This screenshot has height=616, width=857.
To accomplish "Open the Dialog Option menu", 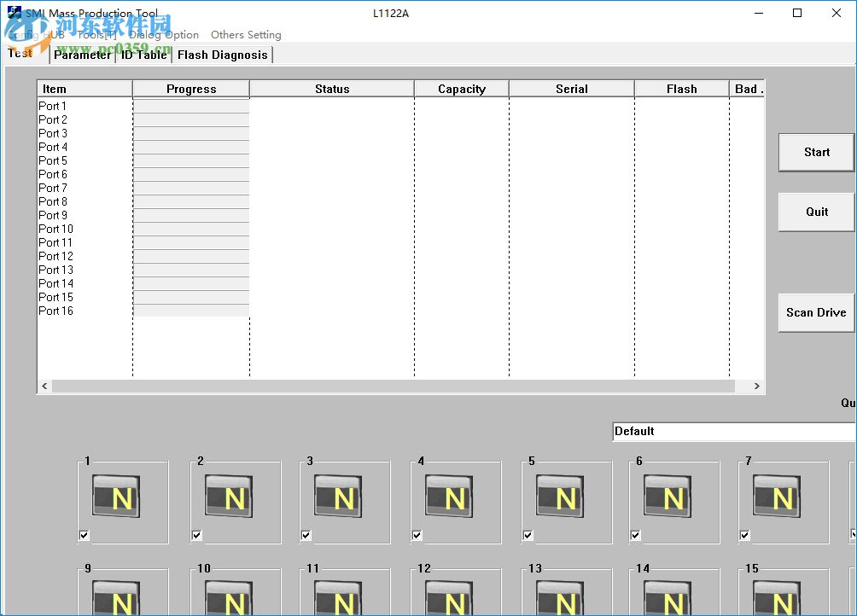I will (163, 34).
